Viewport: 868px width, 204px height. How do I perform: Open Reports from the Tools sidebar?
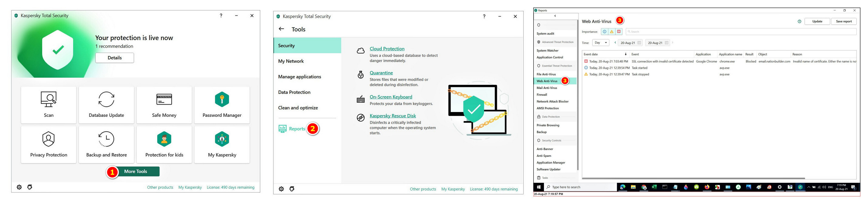(292, 129)
